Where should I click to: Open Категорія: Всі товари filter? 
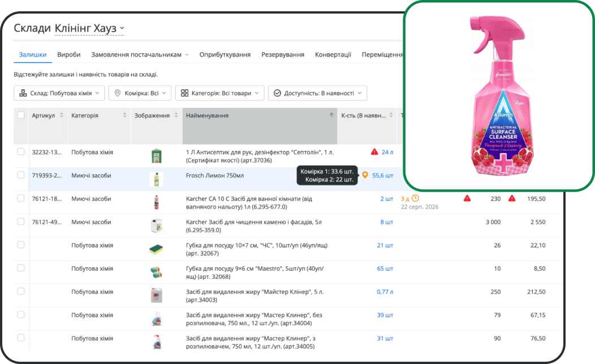(219, 93)
